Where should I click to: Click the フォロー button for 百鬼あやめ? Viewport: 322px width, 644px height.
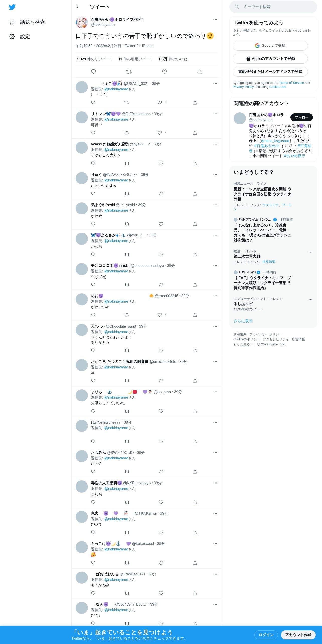pos(302,117)
